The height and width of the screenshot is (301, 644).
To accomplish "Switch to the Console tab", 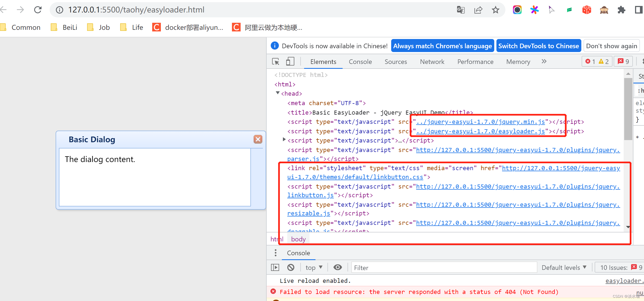I will (360, 62).
